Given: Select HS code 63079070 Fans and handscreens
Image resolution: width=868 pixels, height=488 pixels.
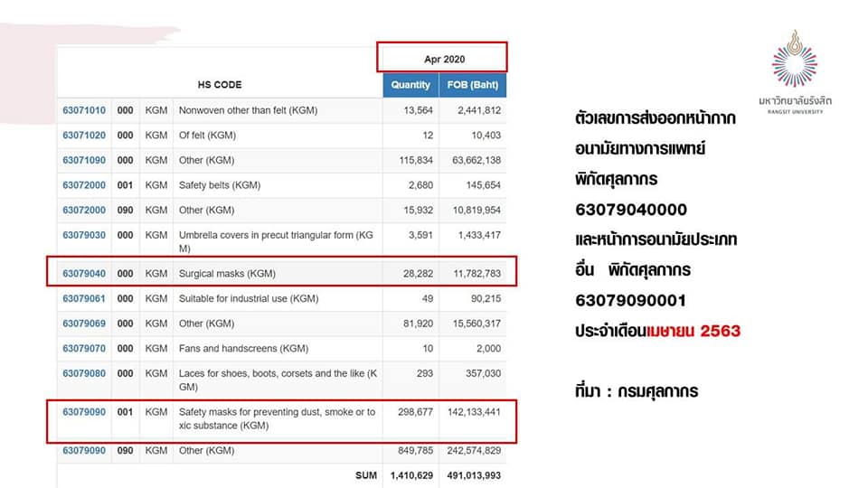Looking at the screenshot, I should pos(84,348).
